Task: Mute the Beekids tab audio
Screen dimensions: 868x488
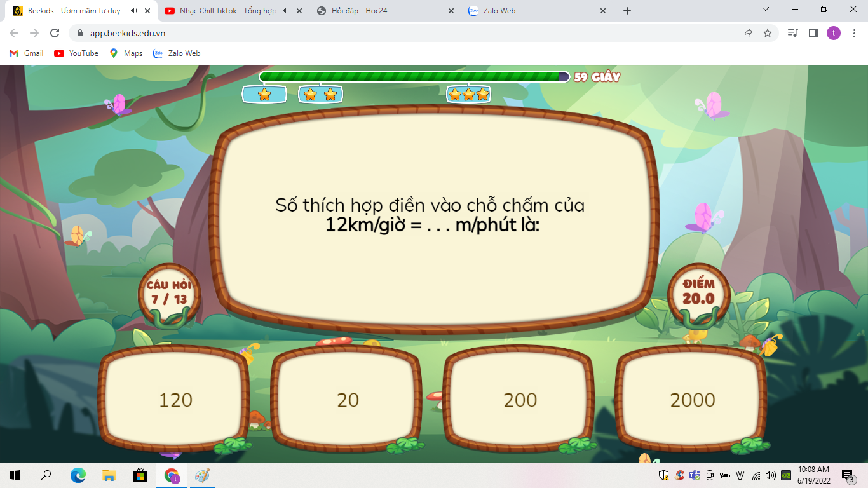Action: [133, 11]
